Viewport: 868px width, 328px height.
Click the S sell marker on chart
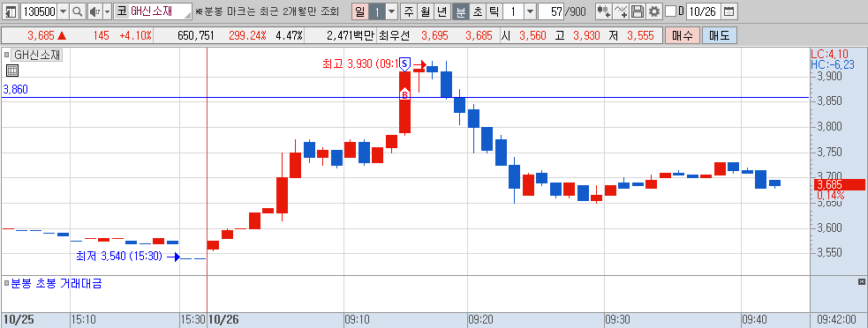coord(404,64)
